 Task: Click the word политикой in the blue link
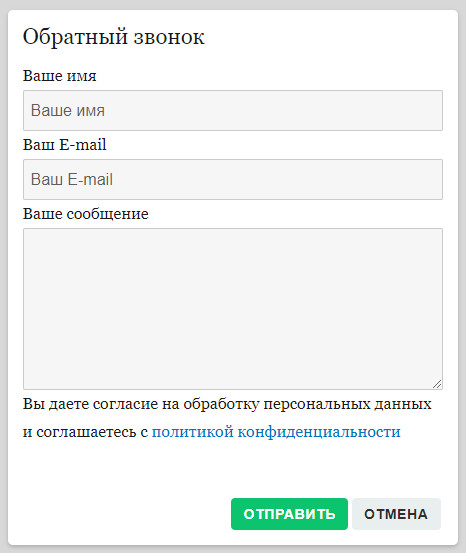(x=193, y=432)
